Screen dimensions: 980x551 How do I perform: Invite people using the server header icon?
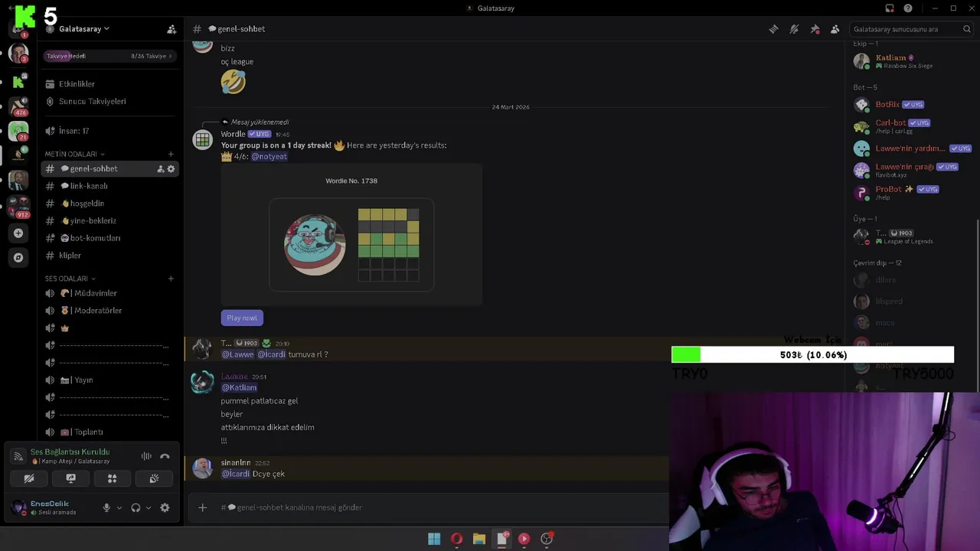tap(171, 29)
